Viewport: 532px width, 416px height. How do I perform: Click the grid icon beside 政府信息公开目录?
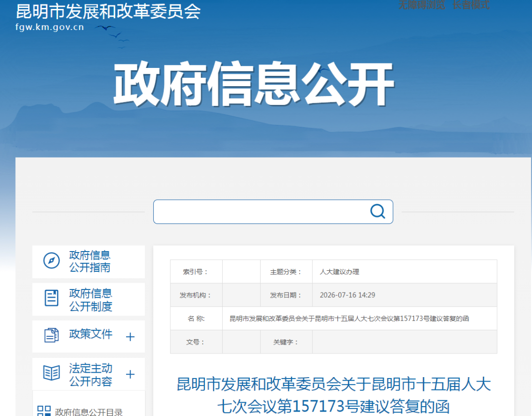44,411
